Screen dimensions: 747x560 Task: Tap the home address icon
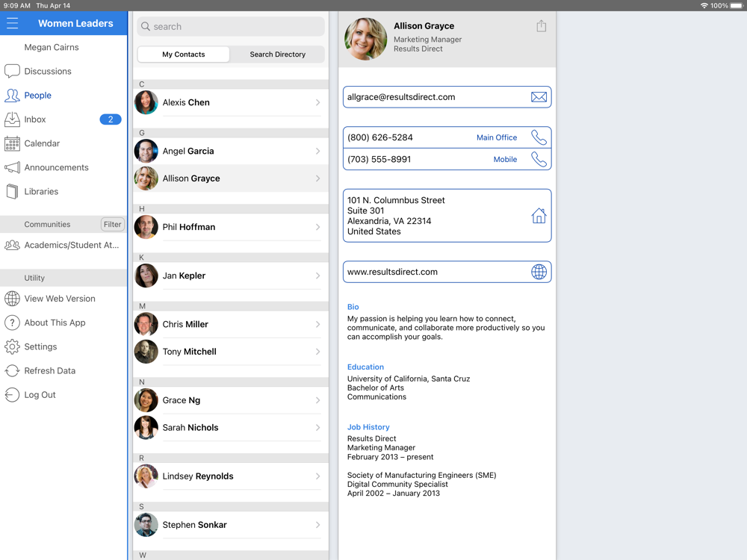539,216
